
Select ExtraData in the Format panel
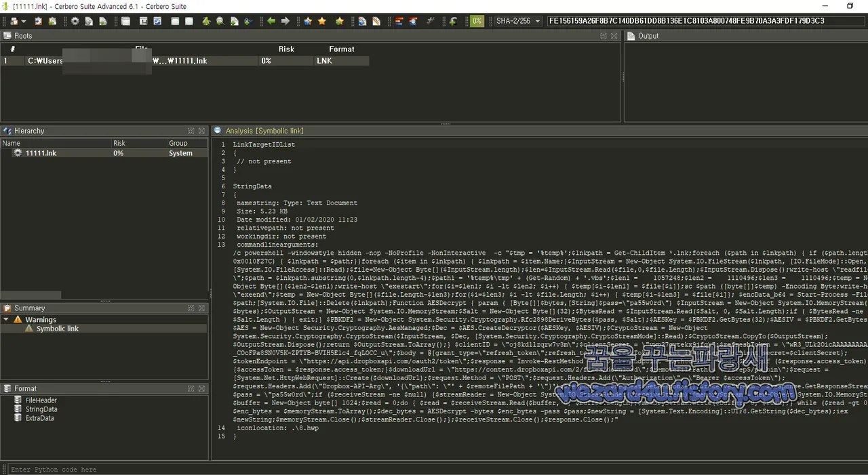point(39,418)
